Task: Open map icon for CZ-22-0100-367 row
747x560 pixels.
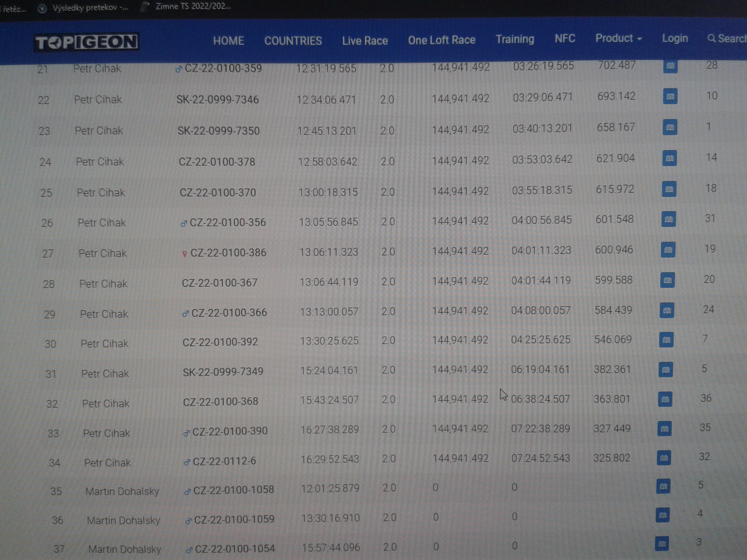Action: coord(667,280)
